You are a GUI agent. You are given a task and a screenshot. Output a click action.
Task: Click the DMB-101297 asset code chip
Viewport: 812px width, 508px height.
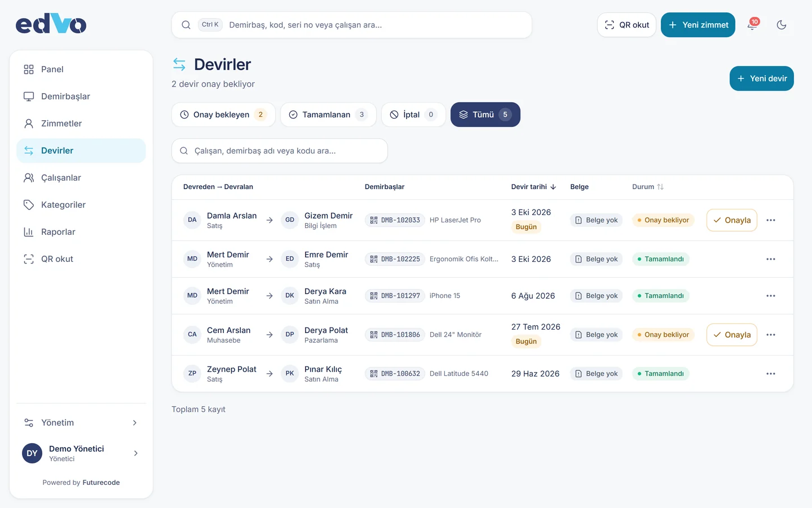click(x=395, y=296)
